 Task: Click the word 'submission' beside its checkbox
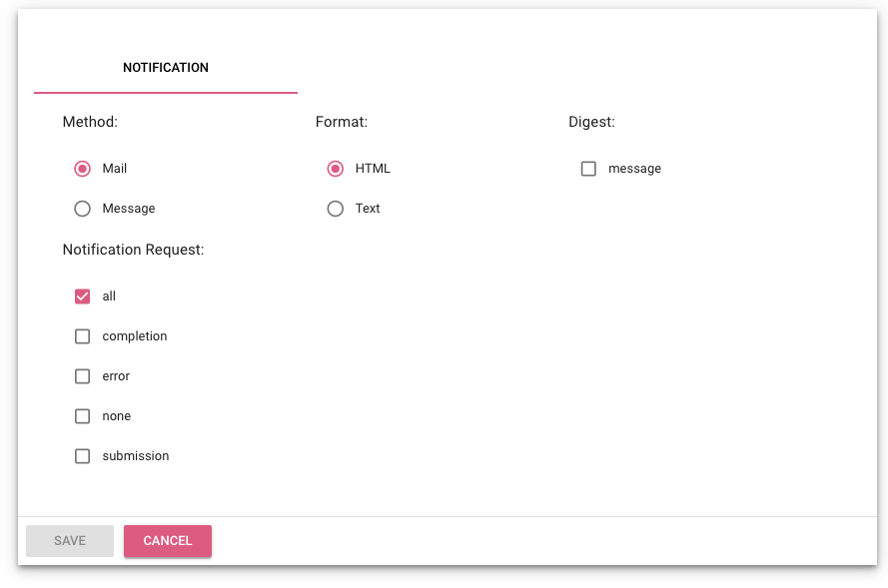point(136,456)
